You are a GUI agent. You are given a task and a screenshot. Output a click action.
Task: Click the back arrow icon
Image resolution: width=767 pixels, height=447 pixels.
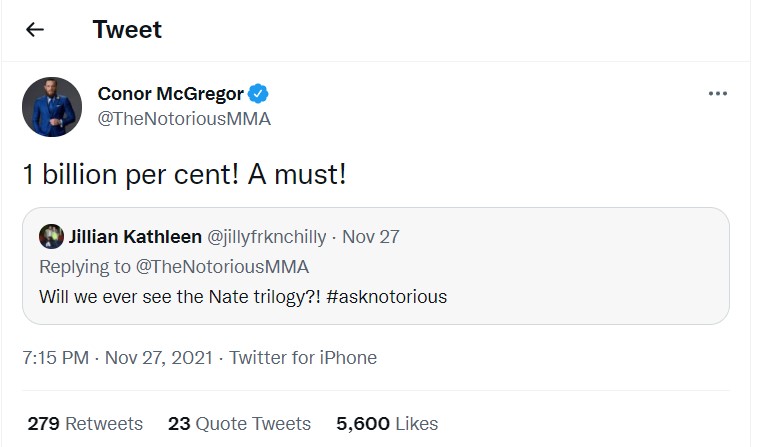[x=35, y=30]
